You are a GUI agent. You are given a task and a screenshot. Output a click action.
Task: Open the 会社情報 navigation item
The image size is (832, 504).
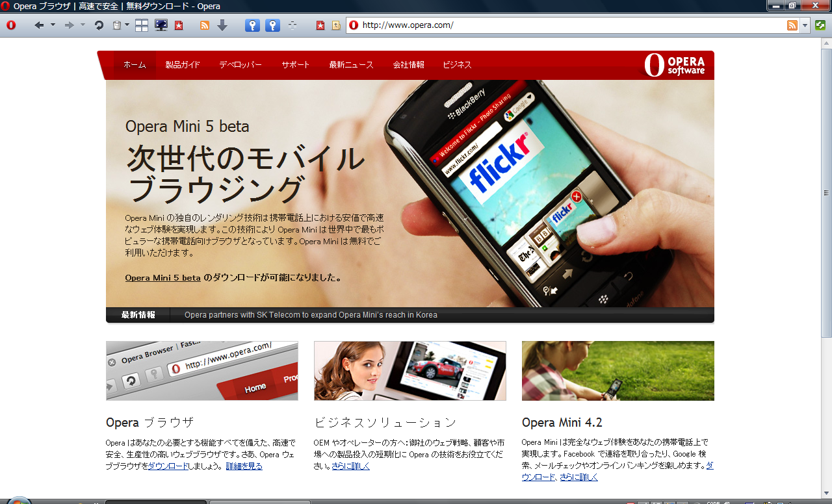pyautogui.click(x=408, y=65)
